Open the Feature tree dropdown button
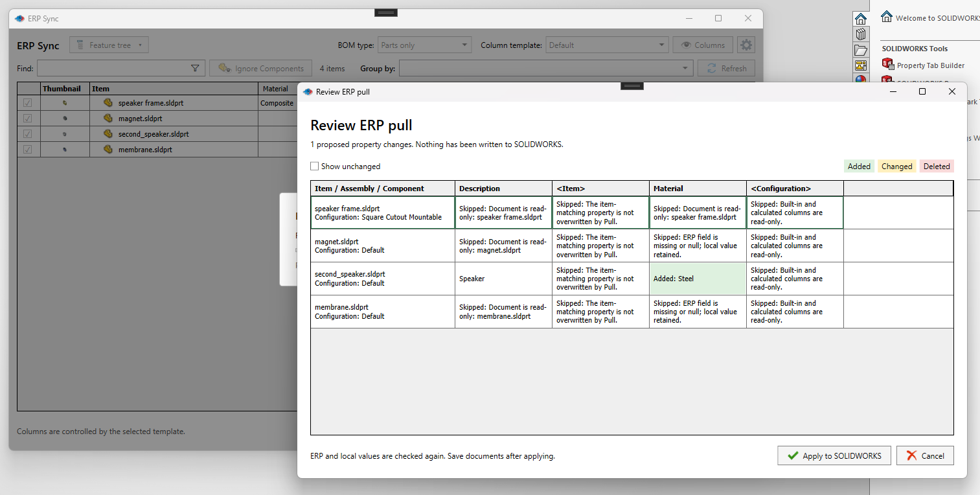Image resolution: width=980 pixels, height=495 pixels. point(109,45)
